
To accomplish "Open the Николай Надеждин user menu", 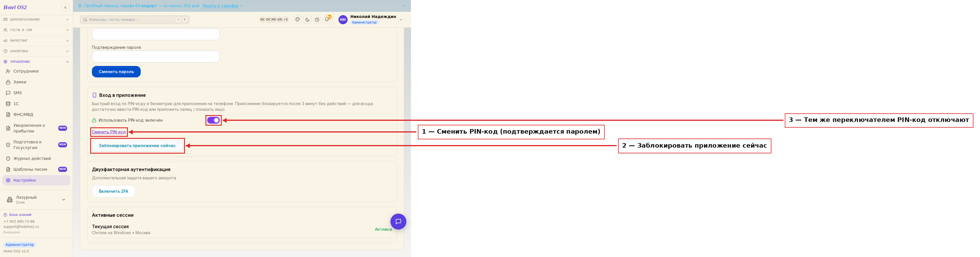I will click(x=371, y=19).
